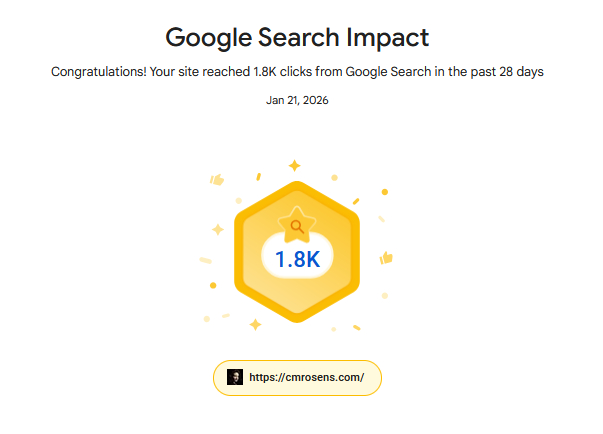The height and width of the screenshot is (434, 603).
Task: Click the Congratulations message text
Action: tap(297, 73)
